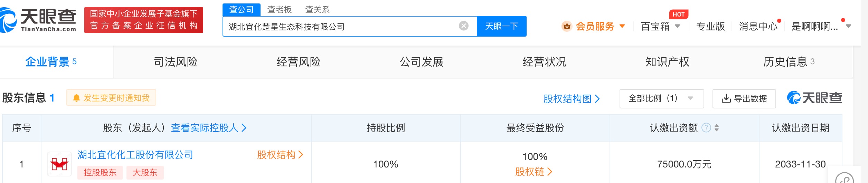Expand the 百宝箱 dropdown menu
This screenshot has height=183, width=868.
point(677,26)
